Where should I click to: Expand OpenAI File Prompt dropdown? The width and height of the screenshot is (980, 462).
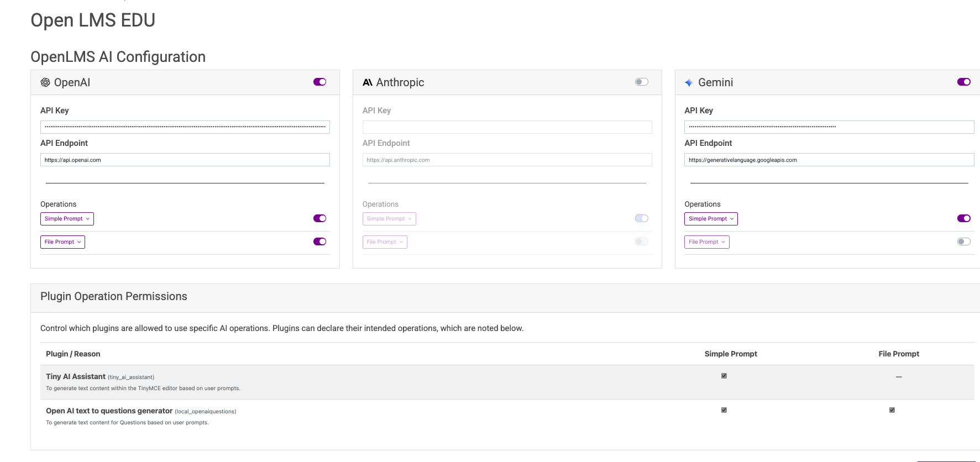(62, 242)
